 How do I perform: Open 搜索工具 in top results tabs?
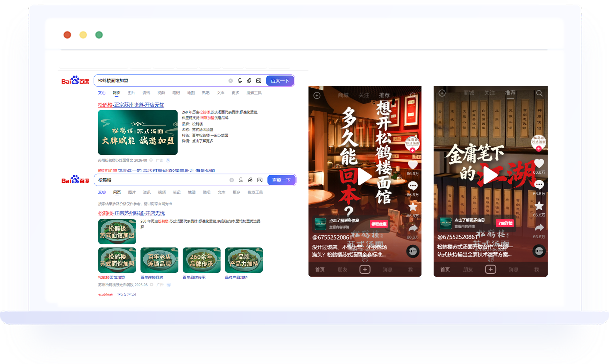click(254, 93)
